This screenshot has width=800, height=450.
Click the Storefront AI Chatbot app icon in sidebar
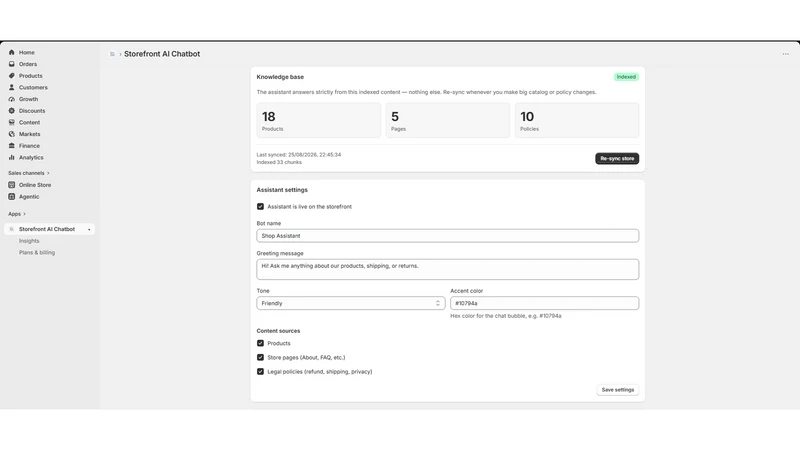12,230
